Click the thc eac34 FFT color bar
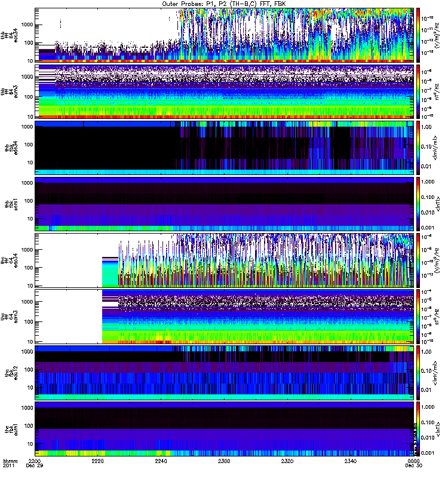This screenshot has width=448, height=478. [x=418, y=261]
